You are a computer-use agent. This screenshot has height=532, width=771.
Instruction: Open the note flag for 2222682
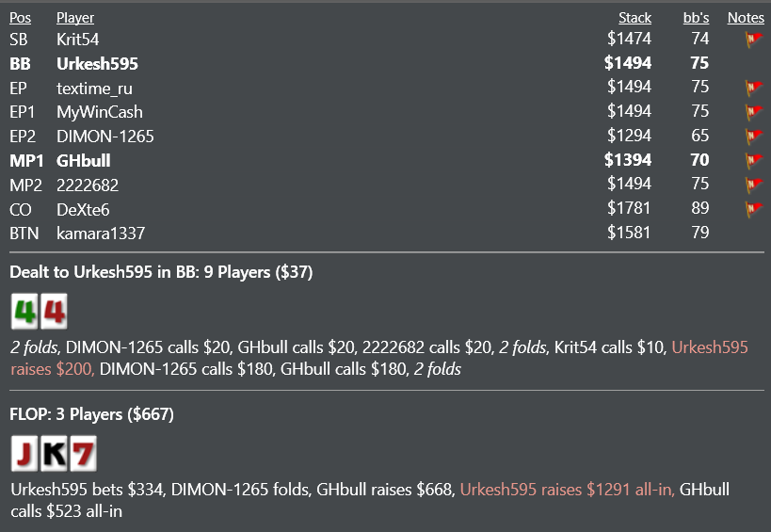pos(754,185)
